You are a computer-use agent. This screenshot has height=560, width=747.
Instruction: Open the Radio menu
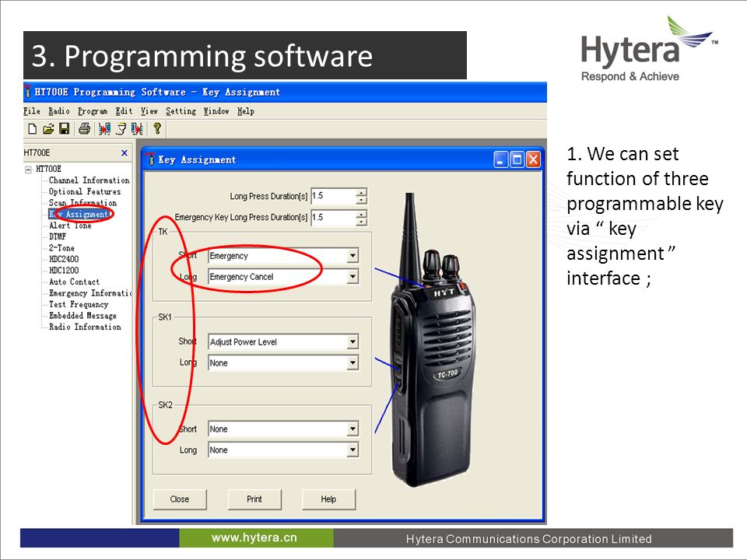tap(59, 111)
